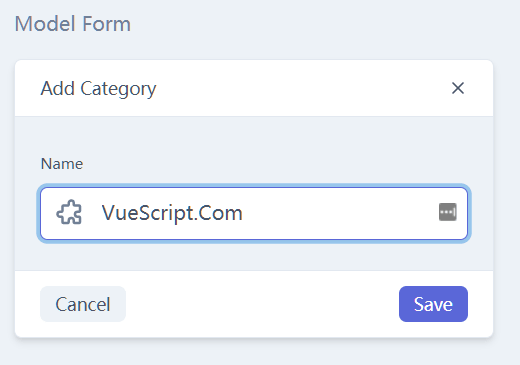520x365 pixels.
Task: Click the Cancel button
Action: [83, 304]
